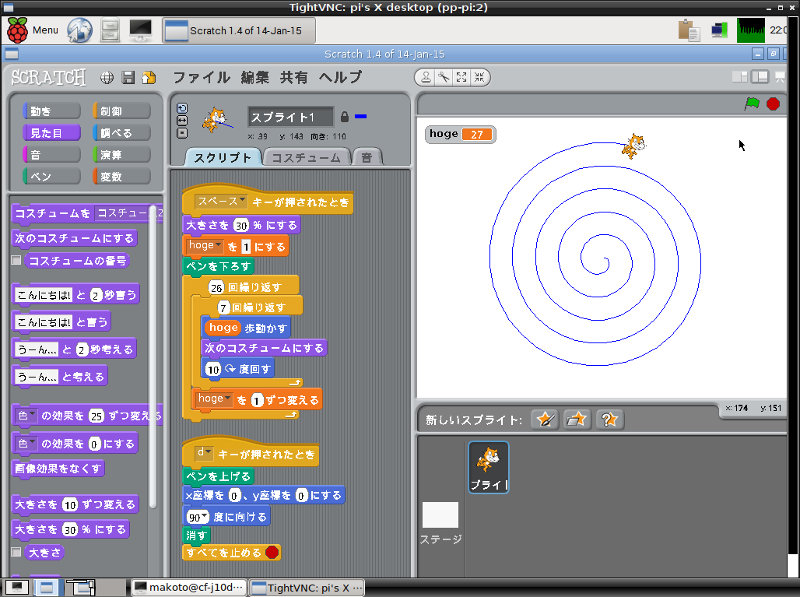The width and height of the screenshot is (800, 597).
Task: Launch the web browser from the panel
Action: (x=80, y=30)
